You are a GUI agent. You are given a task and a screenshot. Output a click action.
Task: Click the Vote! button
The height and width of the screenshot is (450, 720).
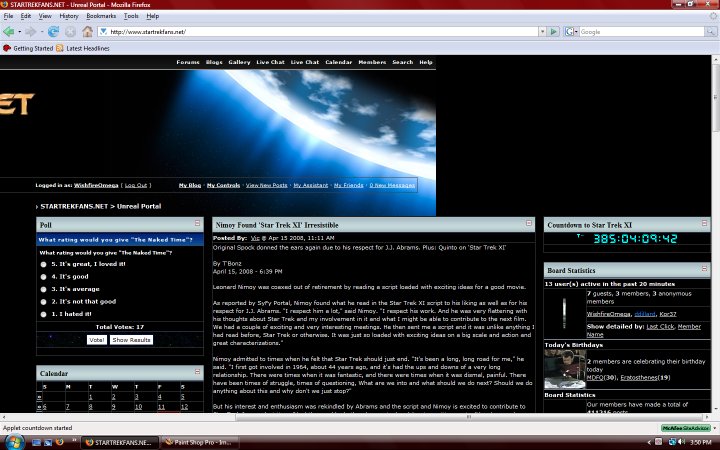(97, 340)
